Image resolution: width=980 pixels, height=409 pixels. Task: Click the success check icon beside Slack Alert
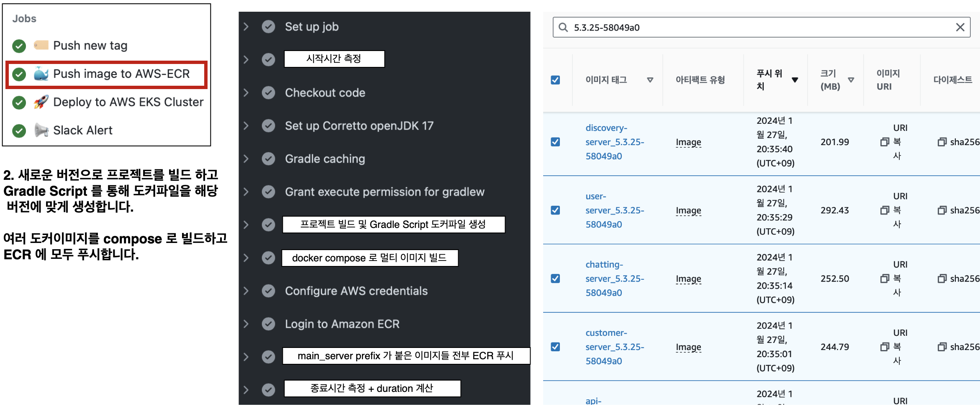[x=19, y=130]
